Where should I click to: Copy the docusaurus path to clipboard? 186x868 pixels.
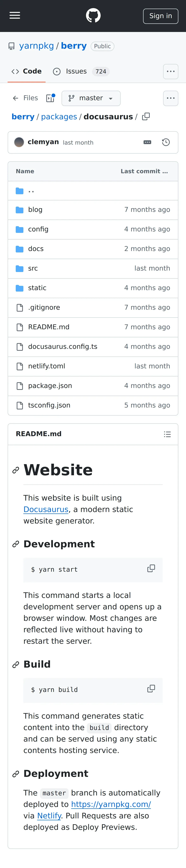[x=146, y=117]
